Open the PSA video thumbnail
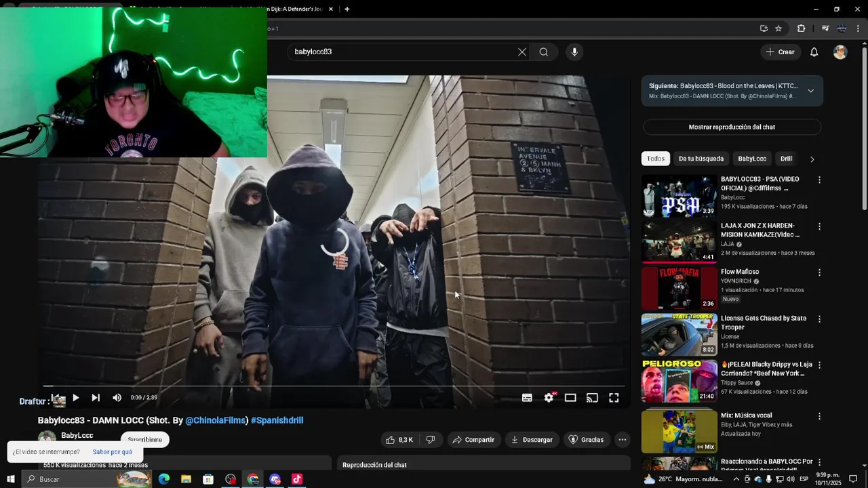868x488 pixels. (679, 196)
